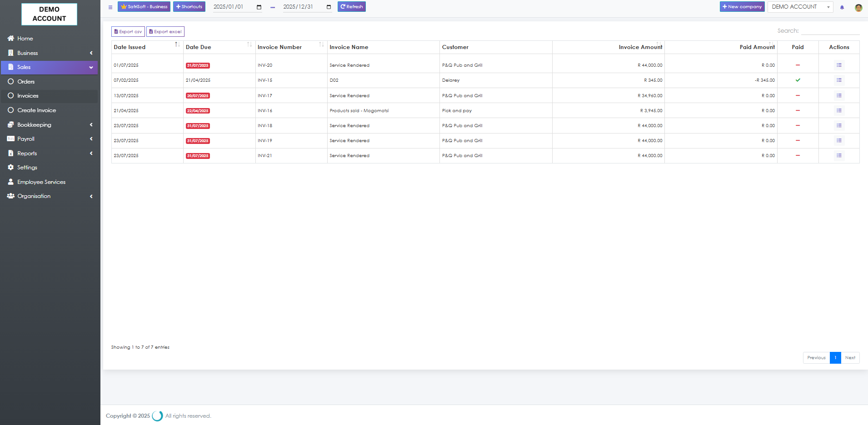This screenshot has width=868, height=425.
Task: Open actions list icon for INV-20
Action: (x=838, y=65)
